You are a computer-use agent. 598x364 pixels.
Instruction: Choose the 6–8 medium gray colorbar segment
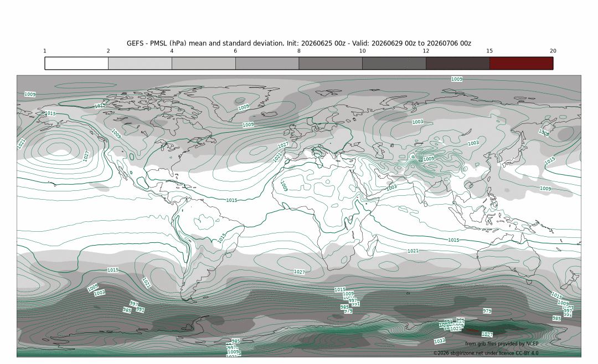267,63
